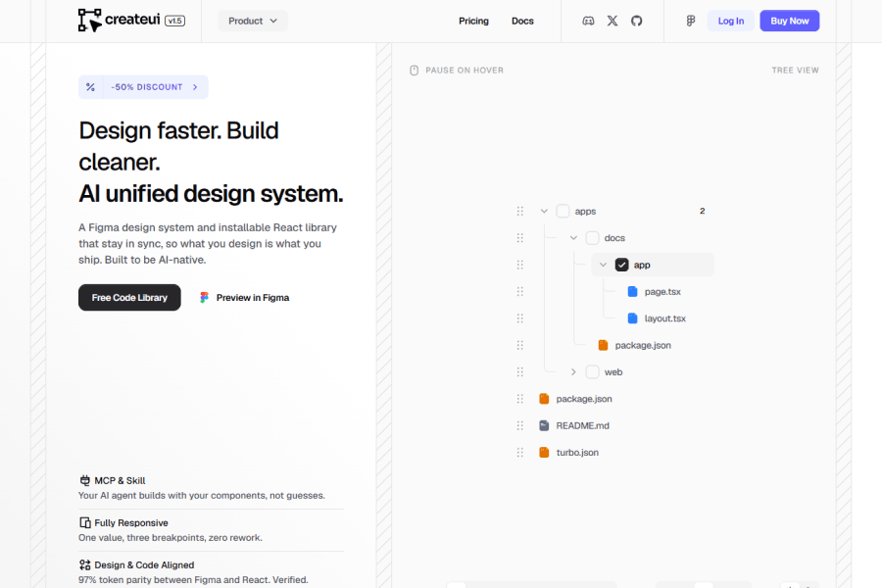The width and height of the screenshot is (882, 588).
Task: Click the Buy Now button
Action: tap(790, 21)
